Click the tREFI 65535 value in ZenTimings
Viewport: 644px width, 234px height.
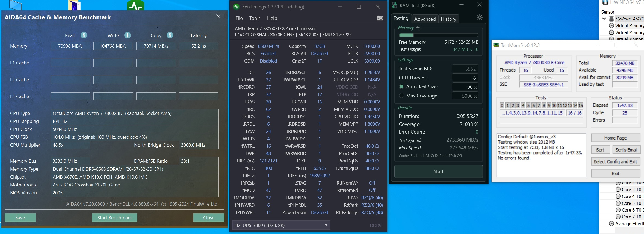(320, 168)
